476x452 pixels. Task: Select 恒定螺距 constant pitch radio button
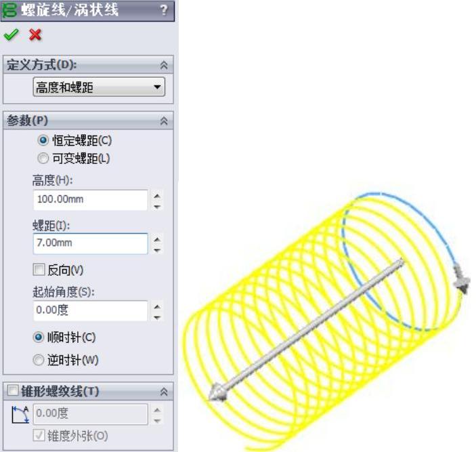[x=43, y=140]
